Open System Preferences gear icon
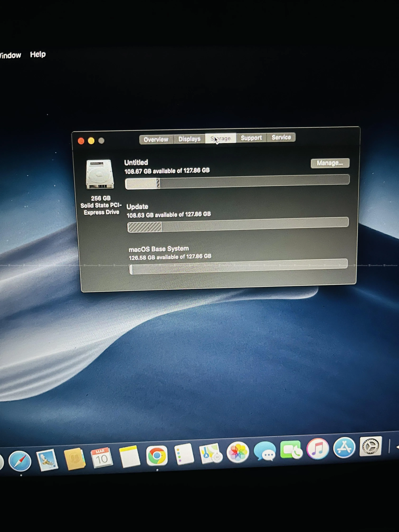Image resolution: width=399 pixels, height=532 pixels. (371, 446)
